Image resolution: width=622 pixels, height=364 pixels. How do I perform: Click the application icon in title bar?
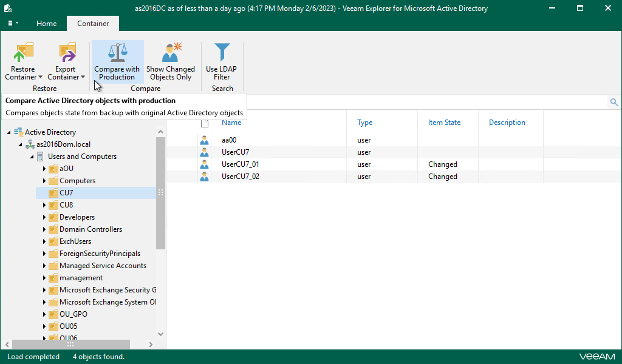point(8,8)
